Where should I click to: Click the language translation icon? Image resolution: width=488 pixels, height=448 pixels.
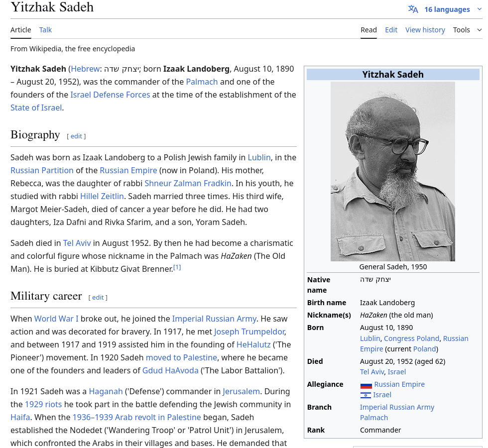[413, 9]
